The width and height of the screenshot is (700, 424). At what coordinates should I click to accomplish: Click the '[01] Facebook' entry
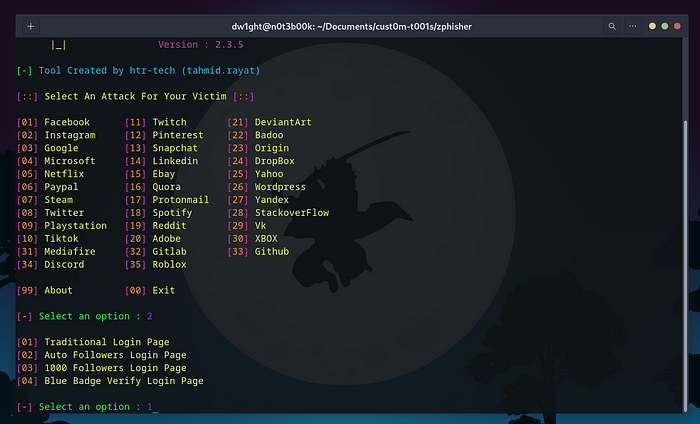pyautogui.click(x=53, y=122)
